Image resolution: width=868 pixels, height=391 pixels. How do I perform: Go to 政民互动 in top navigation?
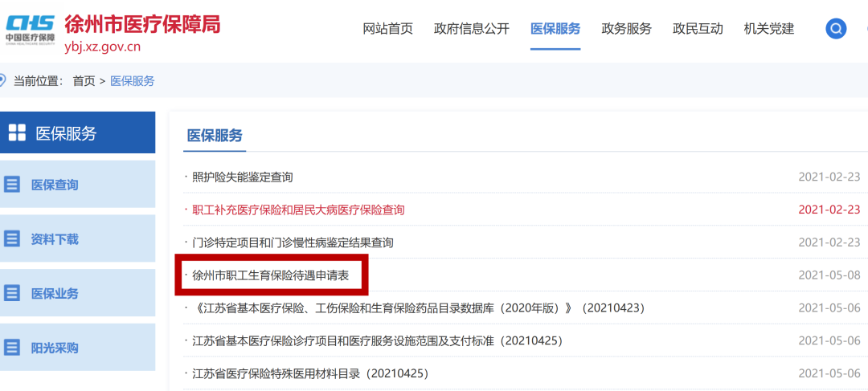coord(698,29)
